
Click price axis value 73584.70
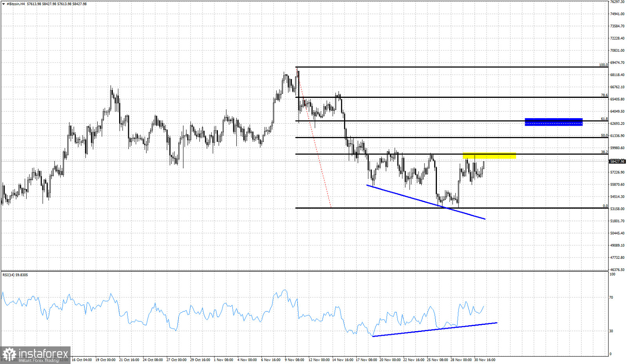617,26
